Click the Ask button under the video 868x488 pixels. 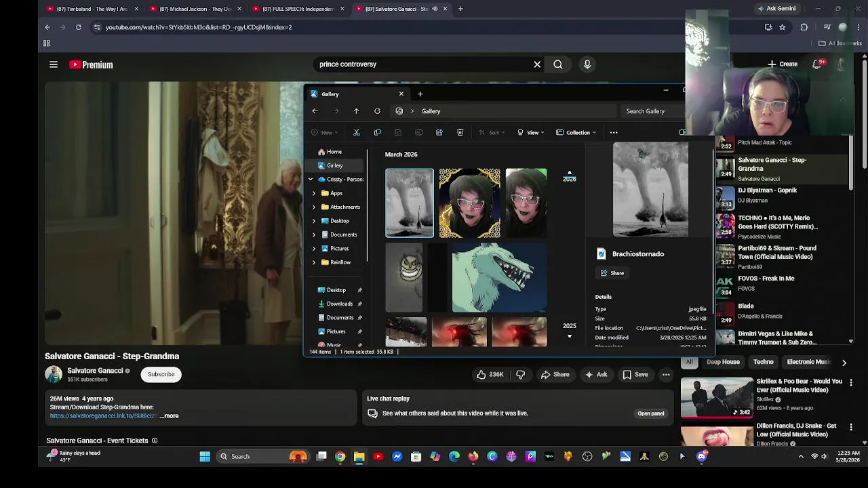596,374
